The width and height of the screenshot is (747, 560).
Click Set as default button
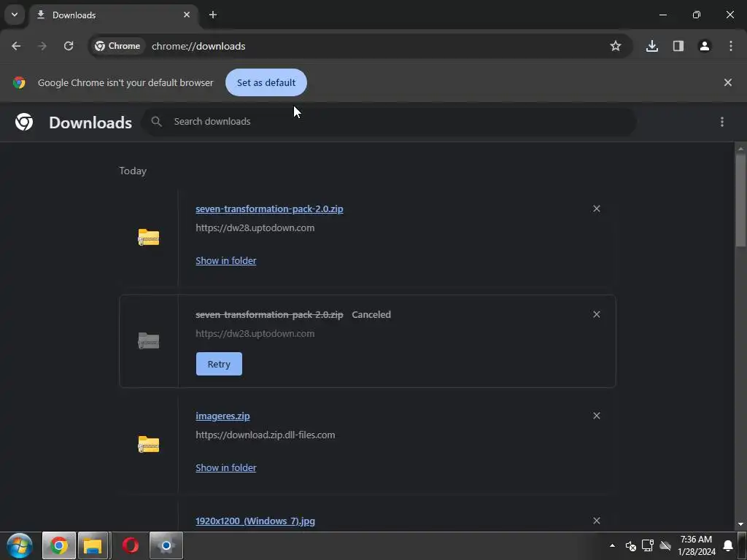click(x=266, y=82)
